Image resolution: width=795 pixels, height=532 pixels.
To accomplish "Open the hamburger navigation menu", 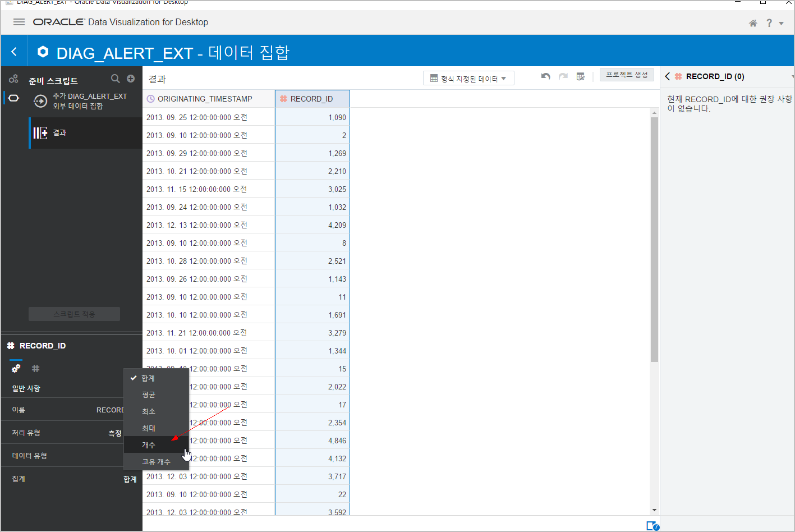I will 19,22.
